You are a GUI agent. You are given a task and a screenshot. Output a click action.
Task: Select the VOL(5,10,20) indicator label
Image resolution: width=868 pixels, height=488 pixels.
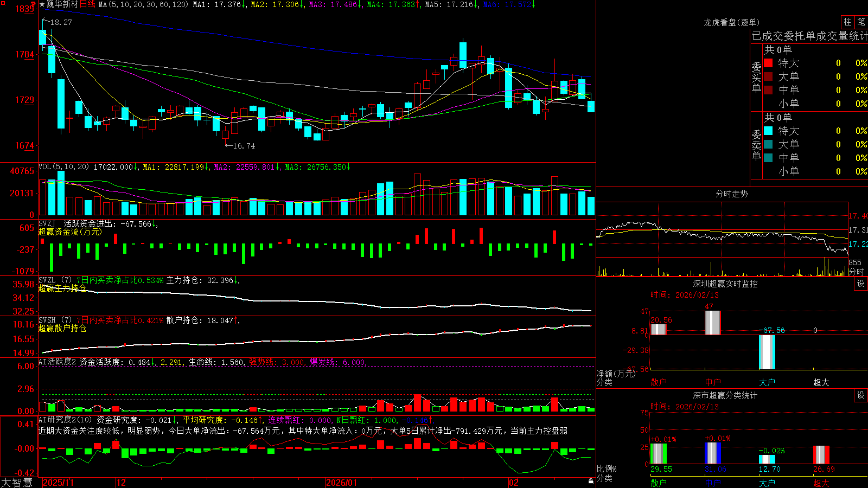(64, 167)
